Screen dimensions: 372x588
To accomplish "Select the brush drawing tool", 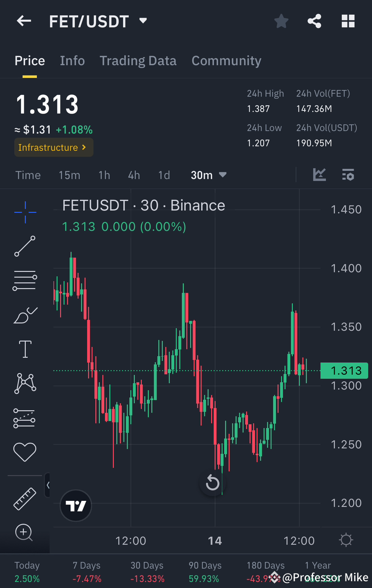I will [x=25, y=314].
